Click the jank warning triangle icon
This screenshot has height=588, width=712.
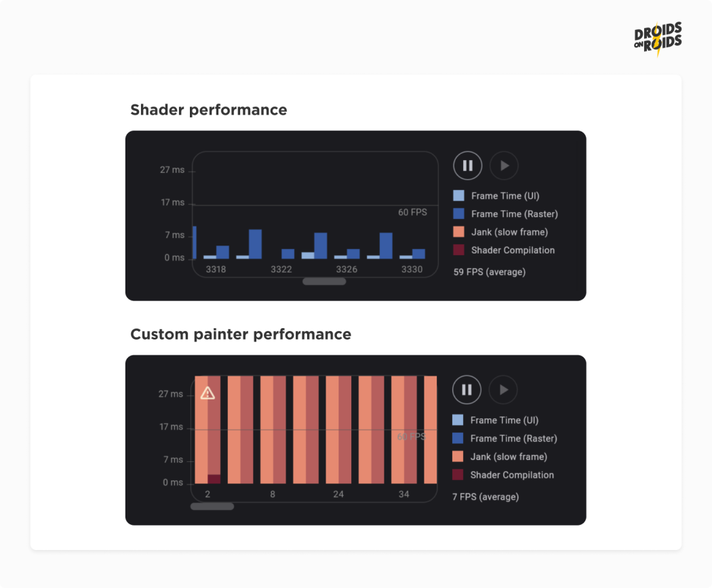(207, 393)
